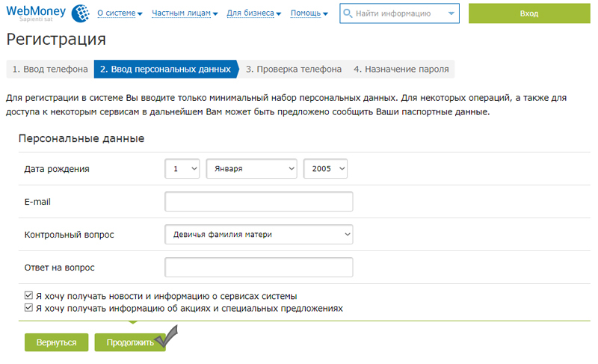
Task: Click the 'Ответ на вопрос' input field
Action: [x=259, y=267]
